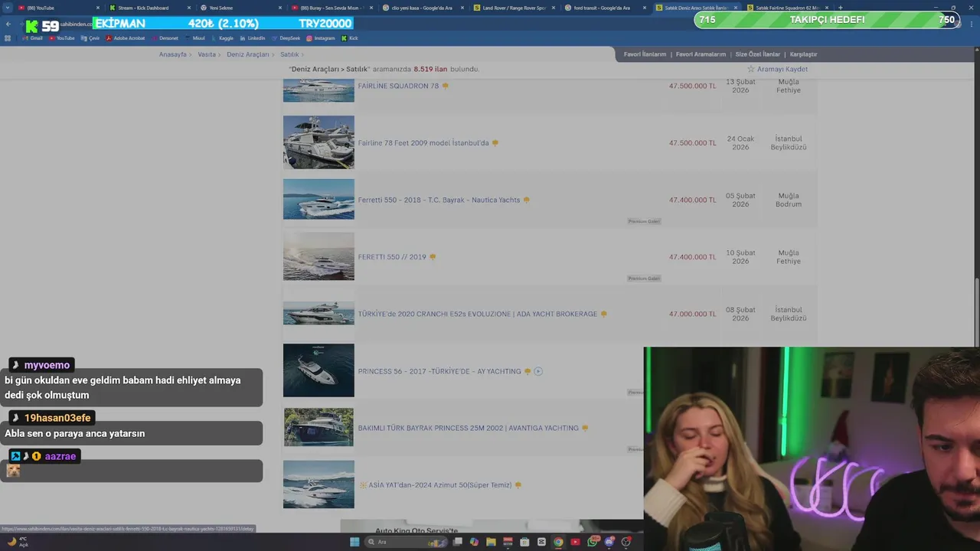Open File Explorer from the taskbar
Image resolution: width=980 pixels, height=551 pixels.
click(x=491, y=542)
